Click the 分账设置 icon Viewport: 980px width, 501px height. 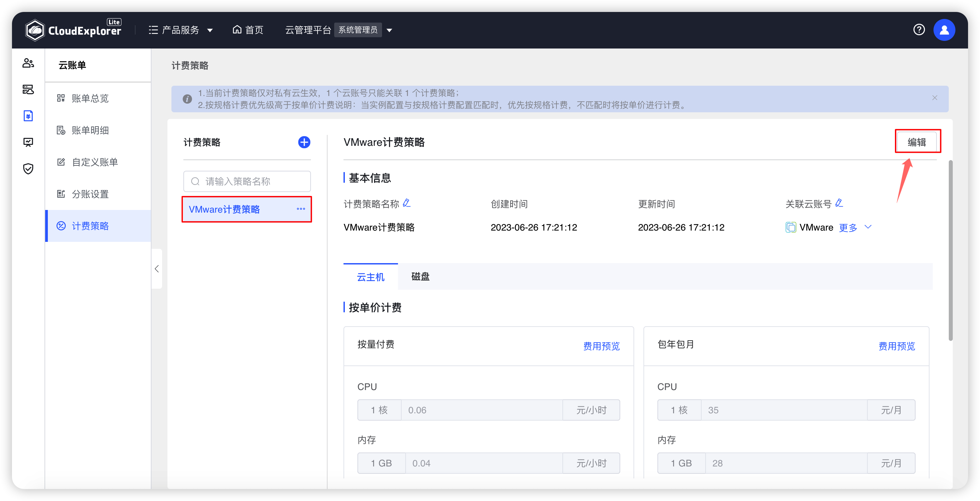61,194
